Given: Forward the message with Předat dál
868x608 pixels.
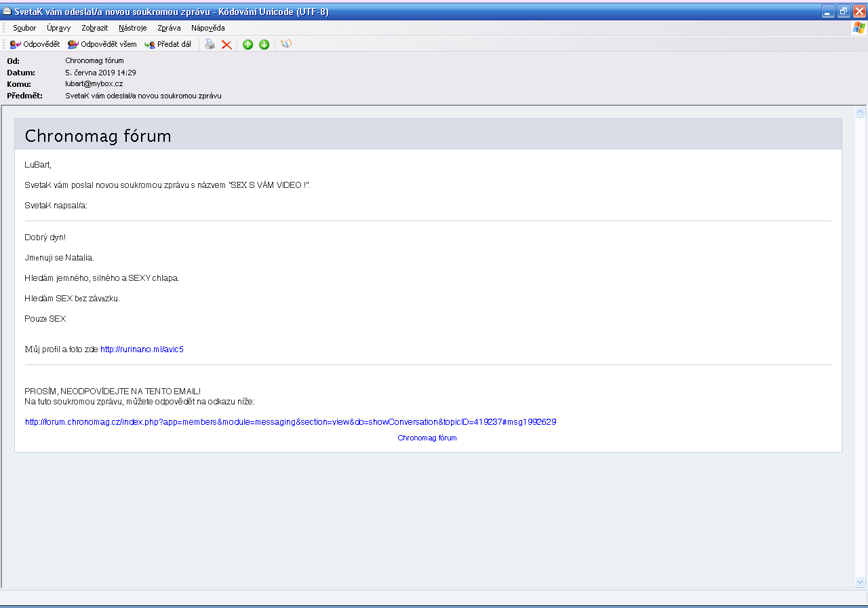Looking at the screenshot, I should [167, 44].
